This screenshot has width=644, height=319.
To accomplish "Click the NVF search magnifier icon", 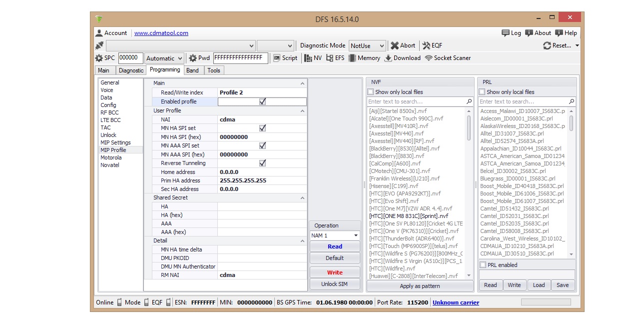I will click(469, 101).
